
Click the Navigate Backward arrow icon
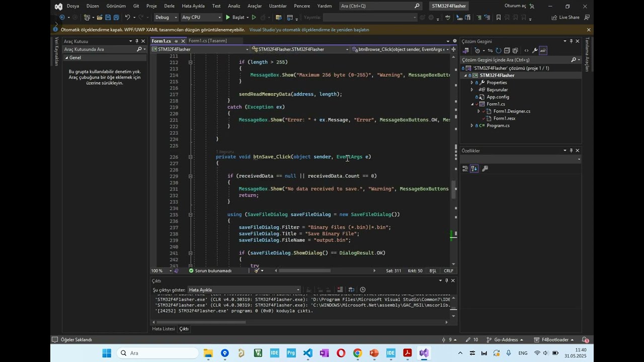point(62,17)
